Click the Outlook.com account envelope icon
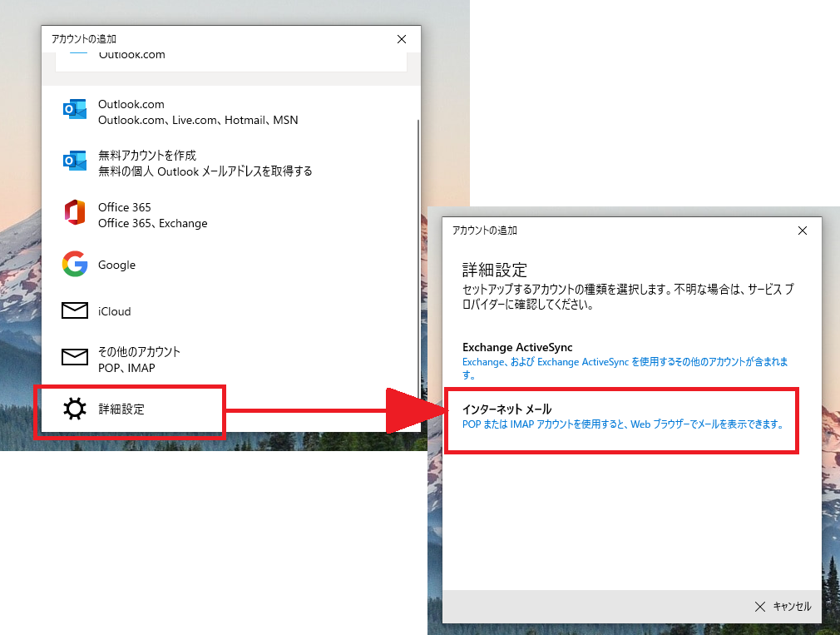Viewport: 840px width, 635px height. point(75,110)
